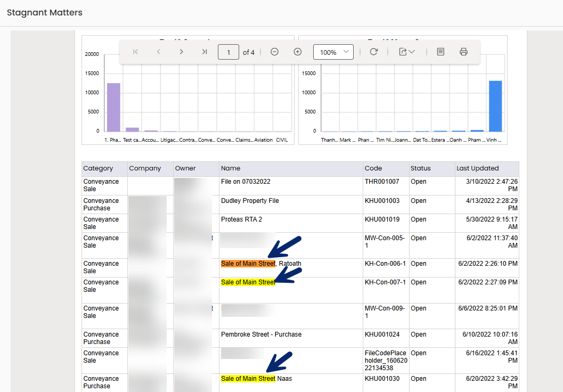Select the date '6/2/2022 11:37:40 AM'
Screen dimensions: 563x392
pos(492,242)
